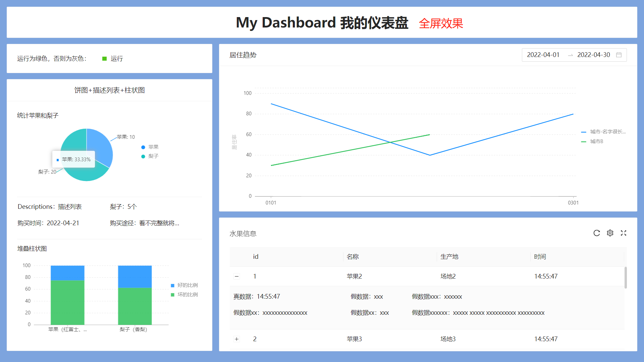Toggle 苹果 legend in pie chart
This screenshot has width=644, height=362.
pos(150,147)
